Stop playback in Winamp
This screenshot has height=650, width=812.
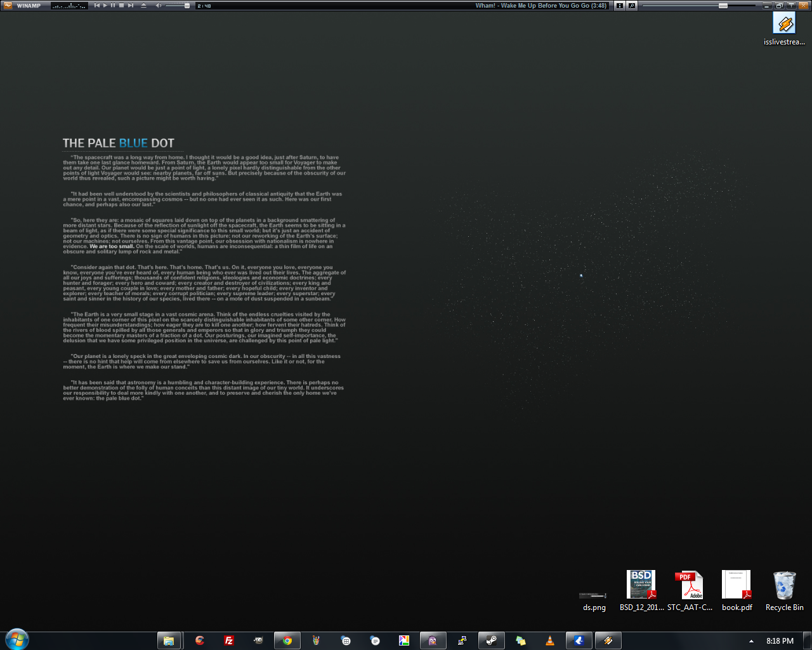pos(122,6)
